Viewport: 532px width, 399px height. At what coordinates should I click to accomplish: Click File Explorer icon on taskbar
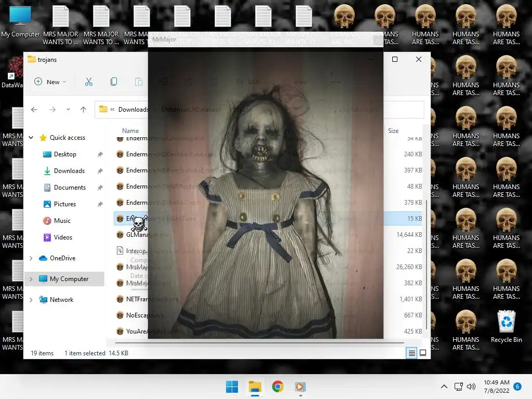255,387
